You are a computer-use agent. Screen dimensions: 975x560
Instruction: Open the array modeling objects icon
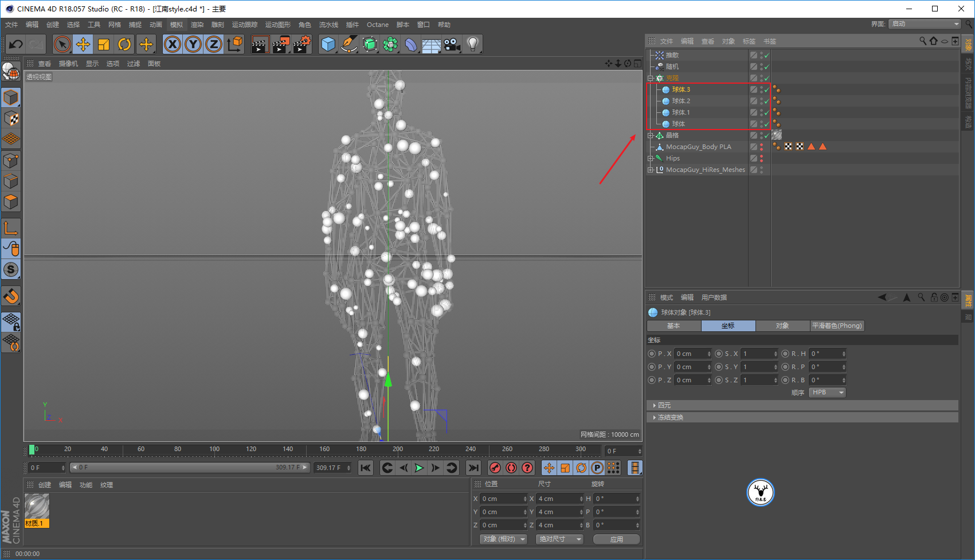pos(390,44)
